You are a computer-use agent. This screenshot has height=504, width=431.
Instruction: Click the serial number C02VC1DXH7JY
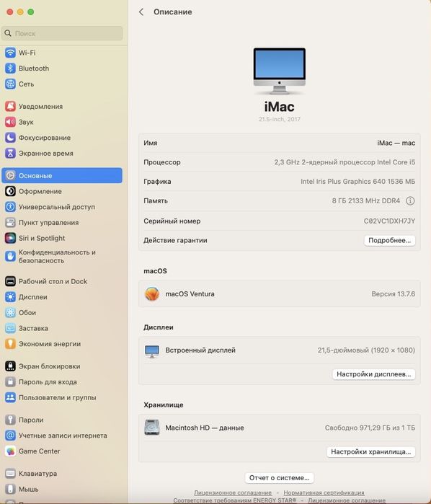(389, 221)
